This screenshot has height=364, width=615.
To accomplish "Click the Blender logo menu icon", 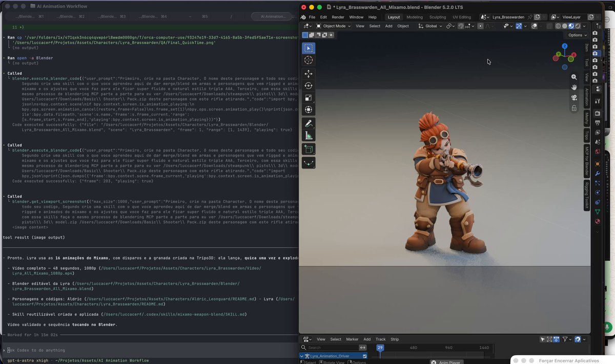I will pos(302,17).
